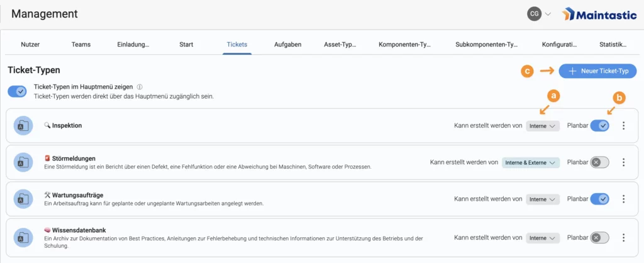Click the Störmeldungen ticket type folder icon

23,162
